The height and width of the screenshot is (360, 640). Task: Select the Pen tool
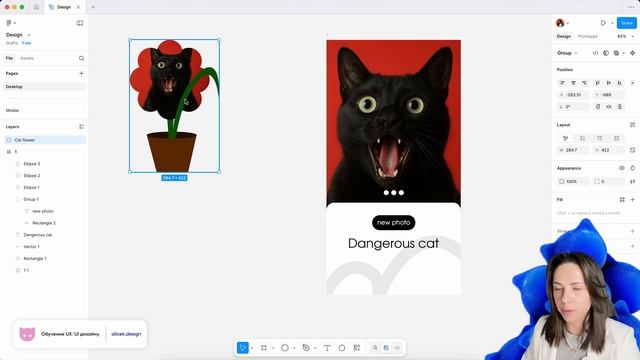pos(306,348)
